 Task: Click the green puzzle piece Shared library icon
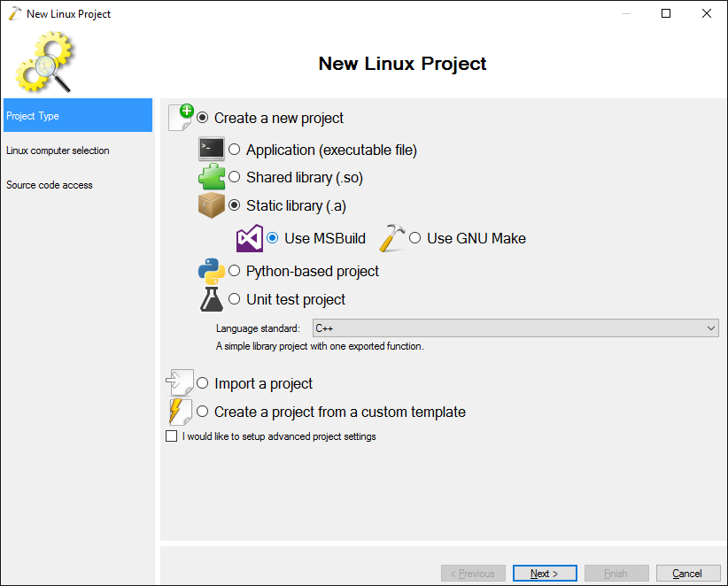212,176
